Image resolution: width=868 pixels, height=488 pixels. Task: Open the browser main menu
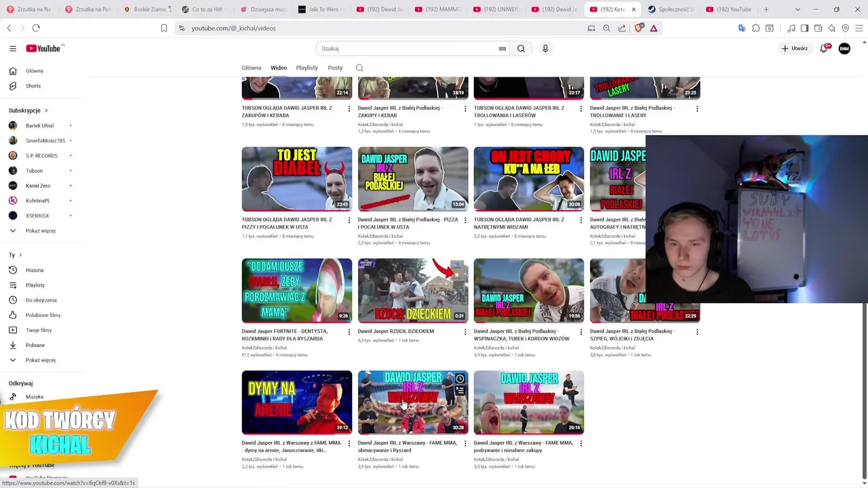859,28
